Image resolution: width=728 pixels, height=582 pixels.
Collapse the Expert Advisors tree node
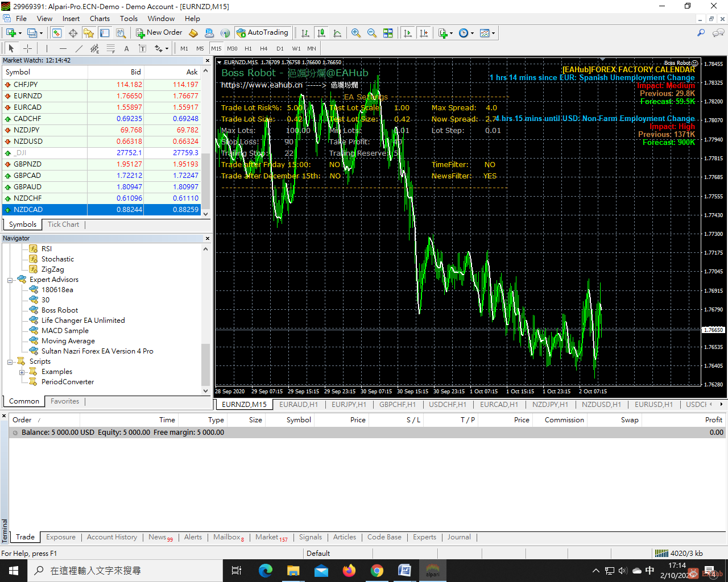click(x=10, y=280)
